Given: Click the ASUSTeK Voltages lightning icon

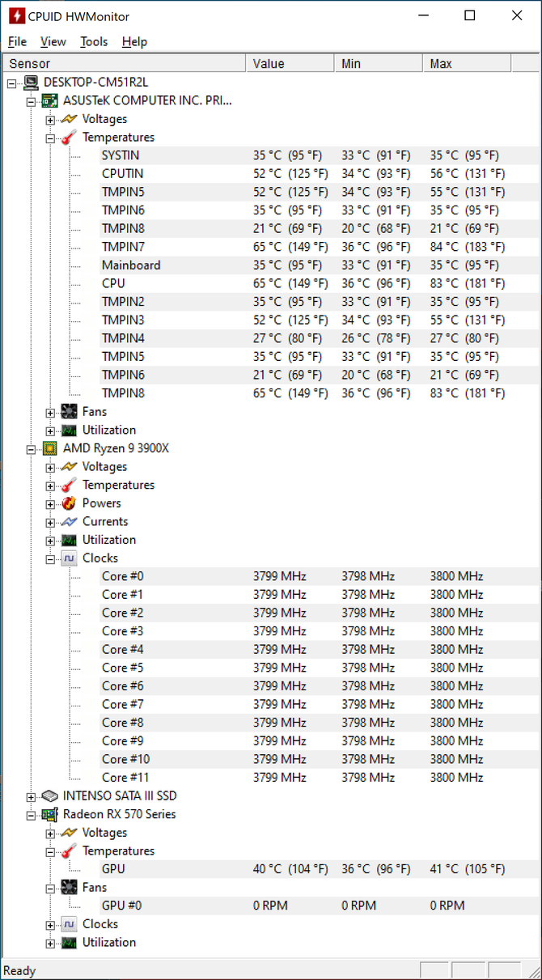Looking at the screenshot, I should (70, 120).
